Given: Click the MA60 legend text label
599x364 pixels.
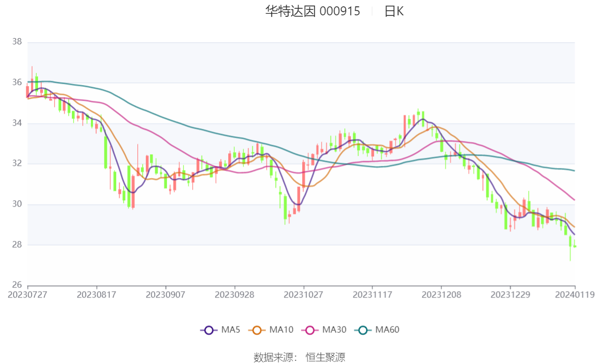Looking at the screenshot, I should (x=387, y=330).
